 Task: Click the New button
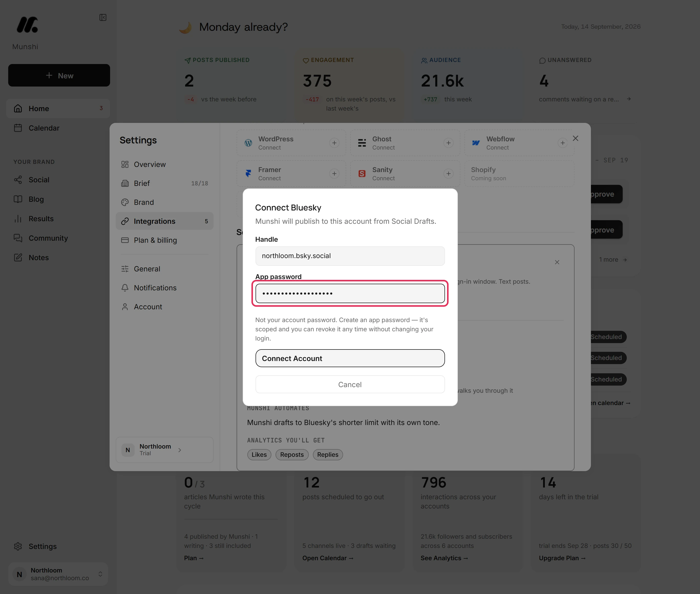59,76
